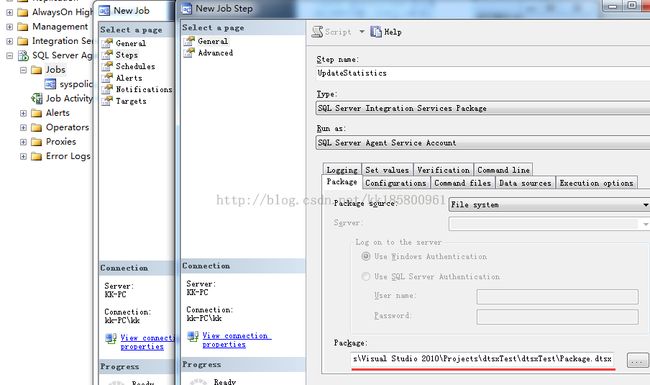This screenshot has width=650, height=385.
Task: Click the Schedules page icon in New Job window
Action: tap(107, 66)
